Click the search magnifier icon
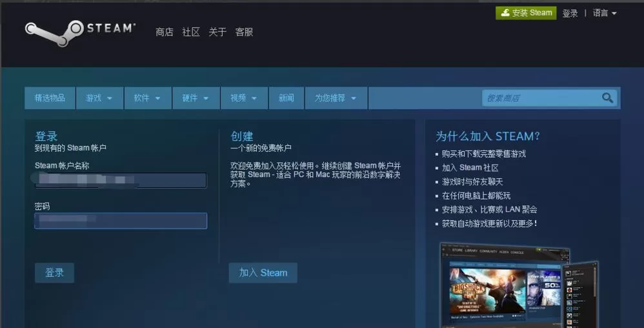The height and width of the screenshot is (328, 644). point(607,98)
